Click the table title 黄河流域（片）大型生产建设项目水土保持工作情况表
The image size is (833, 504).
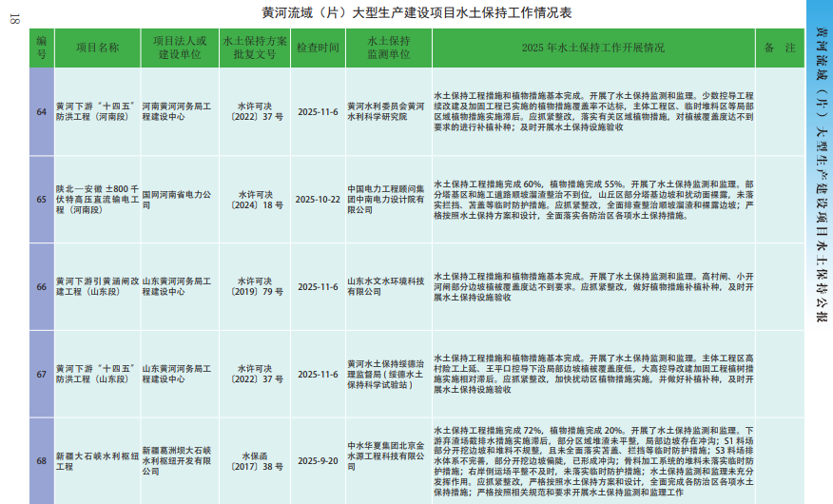tap(416, 13)
